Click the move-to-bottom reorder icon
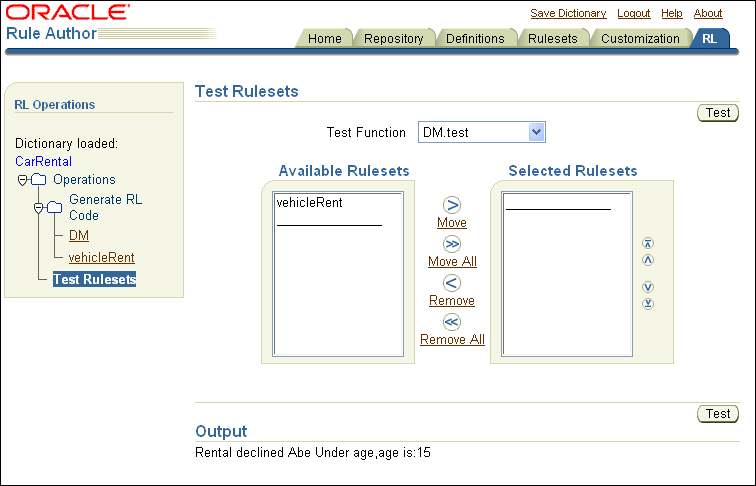This screenshot has width=756, height=486. tap(648, 304)
